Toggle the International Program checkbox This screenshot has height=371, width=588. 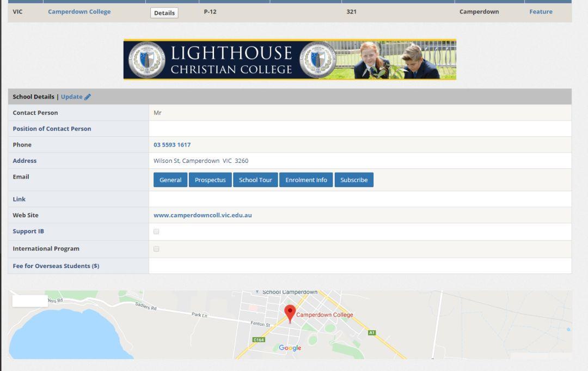pyautogui.click(x=156, y=249)
